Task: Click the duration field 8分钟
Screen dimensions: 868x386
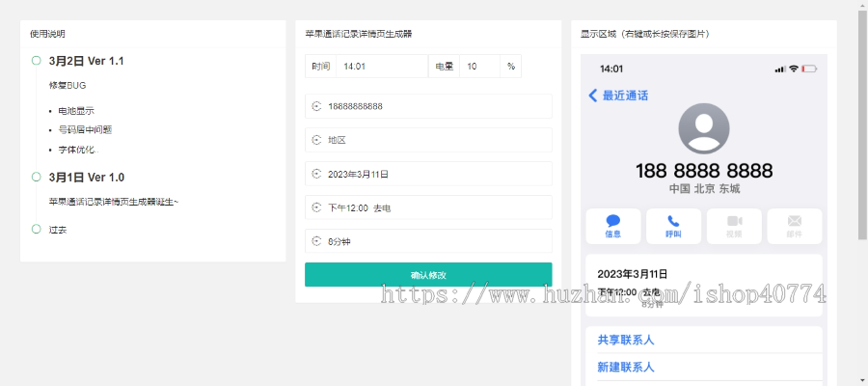Action: pyautogui.click(x=428, y=241)
